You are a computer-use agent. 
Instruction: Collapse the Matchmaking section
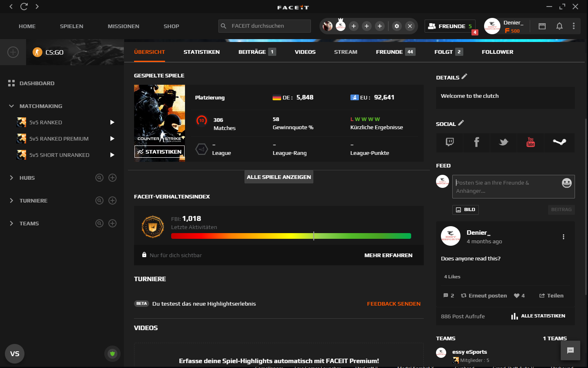(x=11, y=106)
